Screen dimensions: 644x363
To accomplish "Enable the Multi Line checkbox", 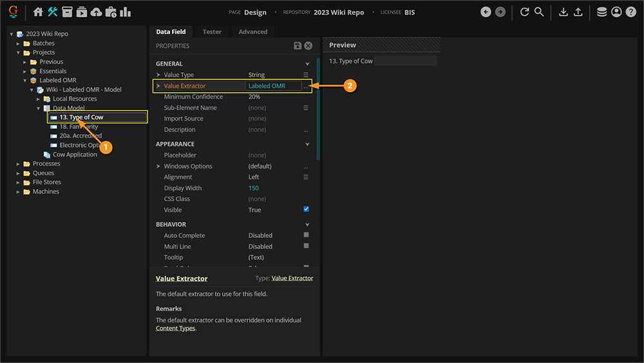I will coord(307,246).
